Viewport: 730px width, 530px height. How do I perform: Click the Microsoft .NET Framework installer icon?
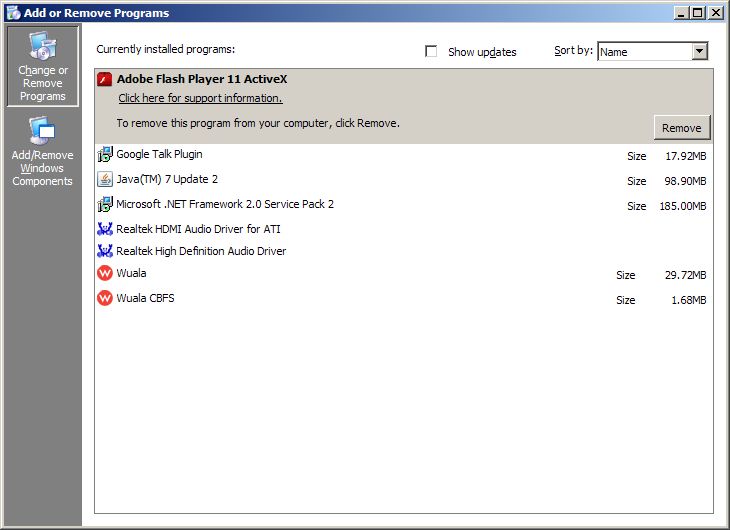tap(105, 204)
